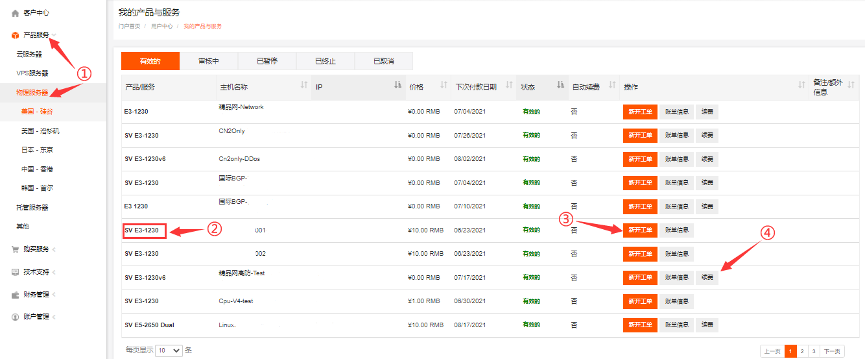
Task: Click the finance icon beside 财务管理
Action: click(15, 295)
